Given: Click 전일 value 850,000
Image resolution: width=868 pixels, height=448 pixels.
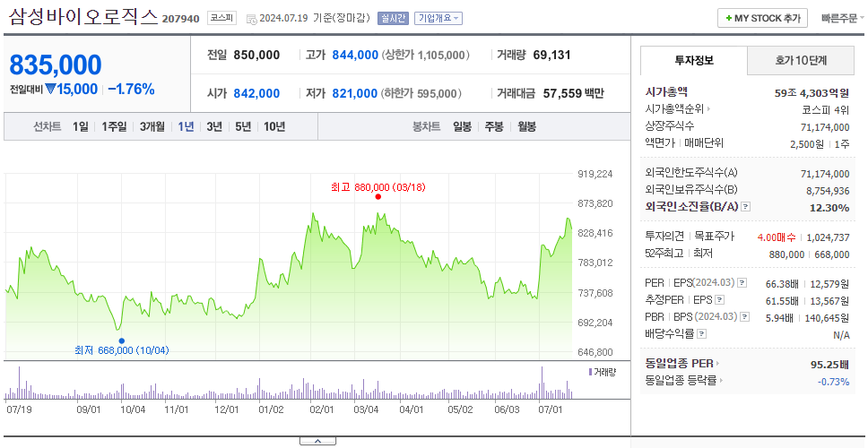Looking at the screenshot, I should (x=256, y=56).
